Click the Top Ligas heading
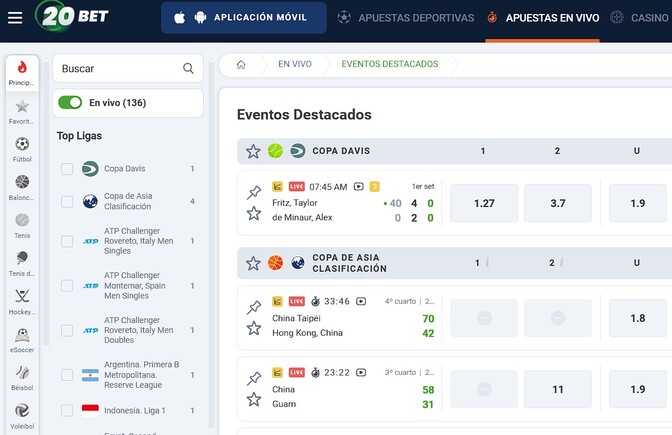This screenshot has height=435, width=672. pos(79,136)
